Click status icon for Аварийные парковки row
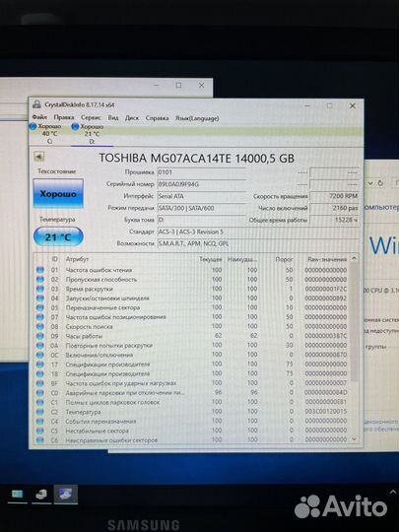 (40, 393)
